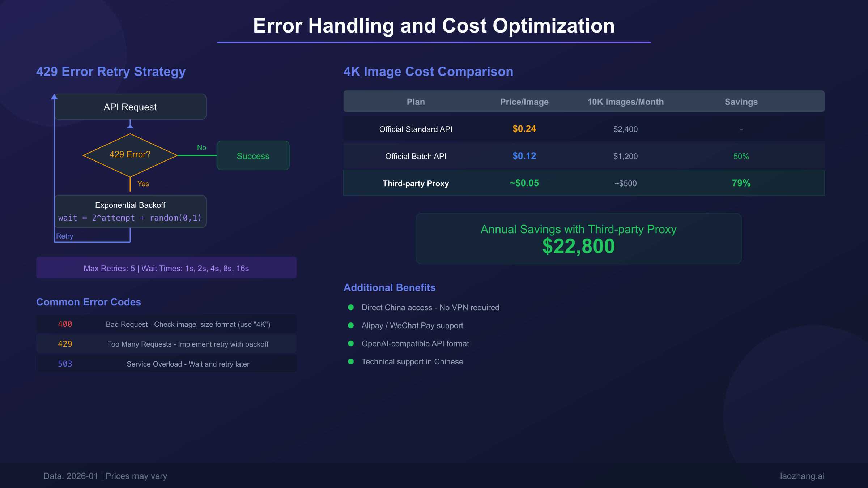
Task: Select the 503 Service Overload row
Action: point(166,364)
